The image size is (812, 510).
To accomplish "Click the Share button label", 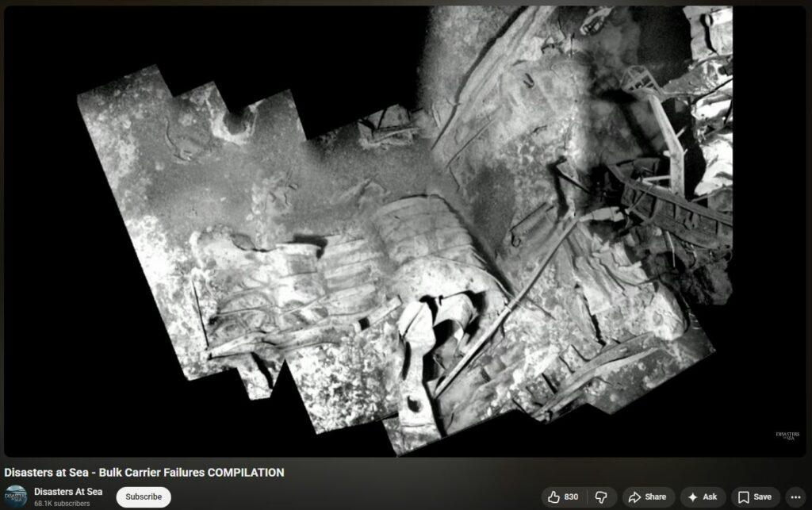I will 656,497.
